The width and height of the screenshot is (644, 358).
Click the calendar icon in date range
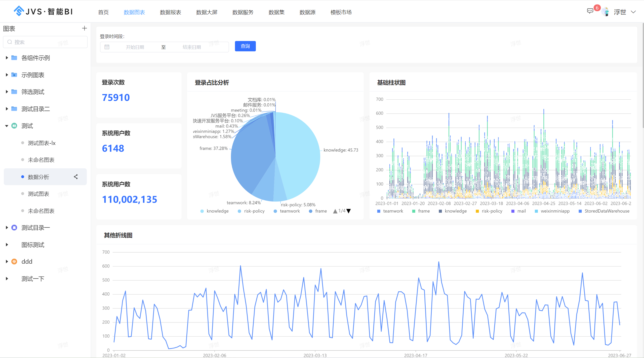tap(107, 47)
